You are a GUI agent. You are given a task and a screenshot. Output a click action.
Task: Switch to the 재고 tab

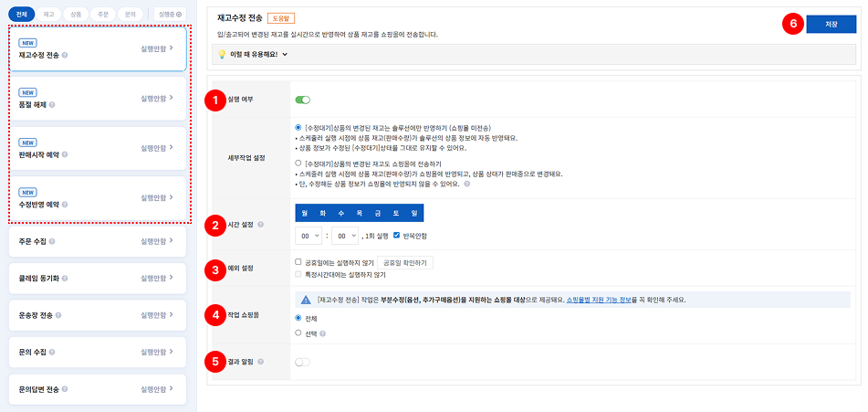point(48,15)
